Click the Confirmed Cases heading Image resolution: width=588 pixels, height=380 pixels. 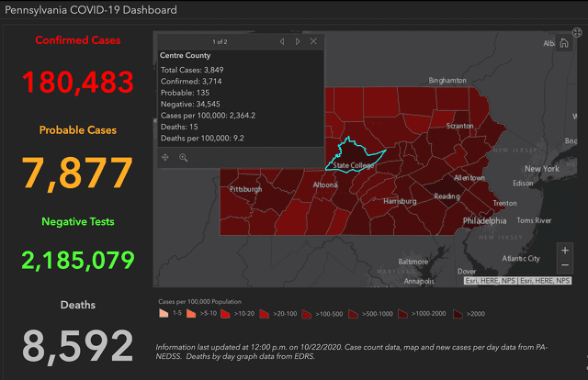click(78, 40)
